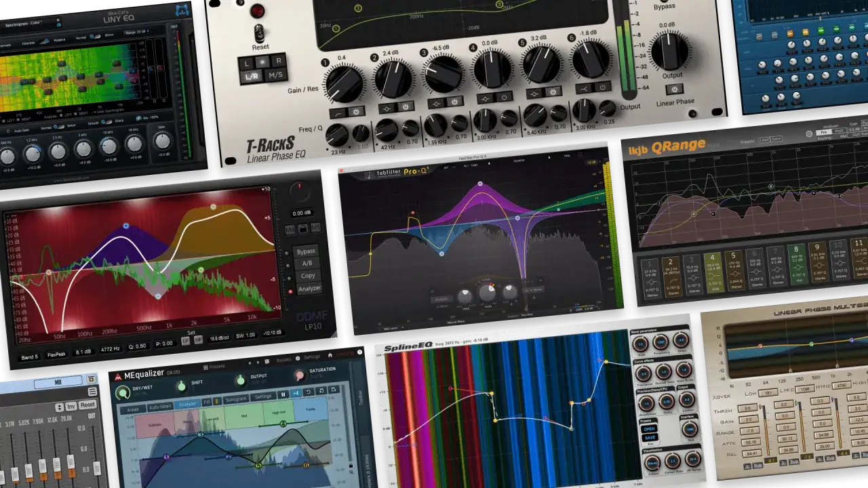Image resolution: width=868 pixels, height=488 pixels.
Task: Click the Gain knob in SplineEQ band parameters
Action: [640, 344]
